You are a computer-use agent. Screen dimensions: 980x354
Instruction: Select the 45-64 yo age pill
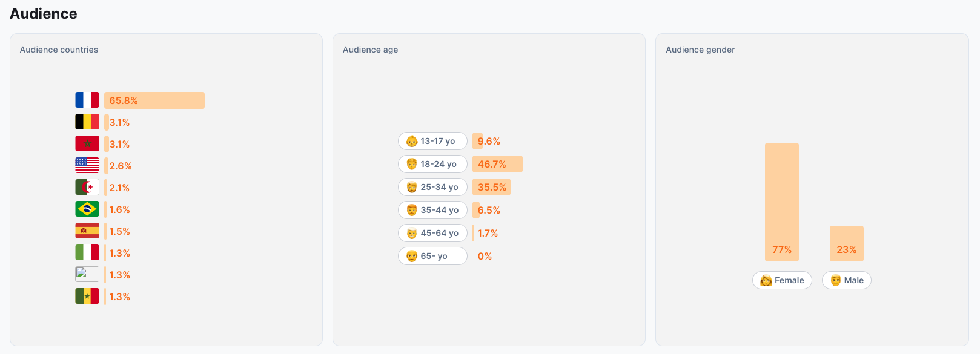432,233
